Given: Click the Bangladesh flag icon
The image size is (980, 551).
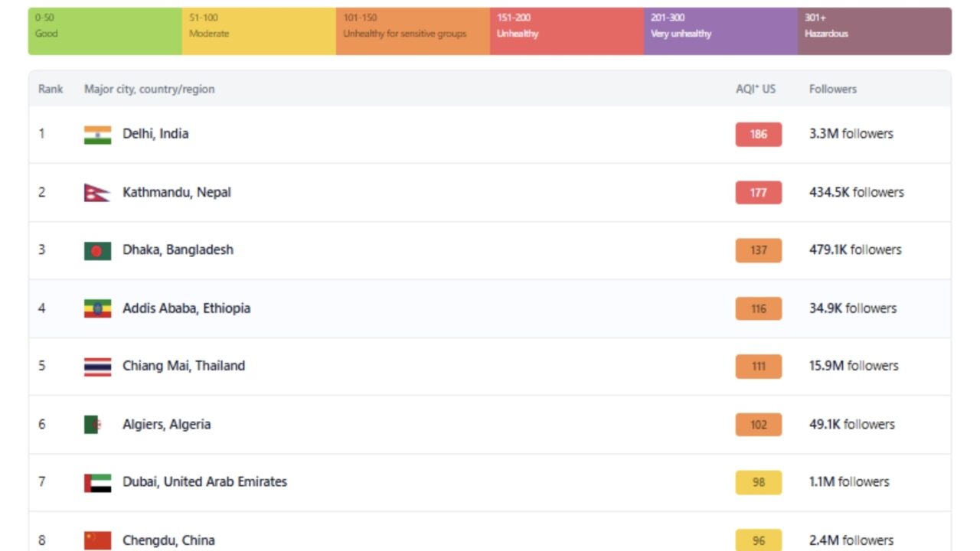Looking at the screenshot, I should coord(97,250).
